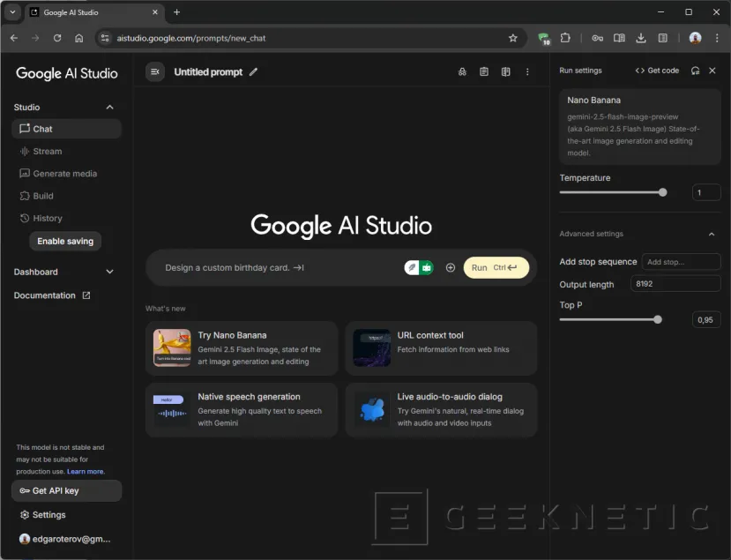Click the password manager key icon

coord(597,38)
